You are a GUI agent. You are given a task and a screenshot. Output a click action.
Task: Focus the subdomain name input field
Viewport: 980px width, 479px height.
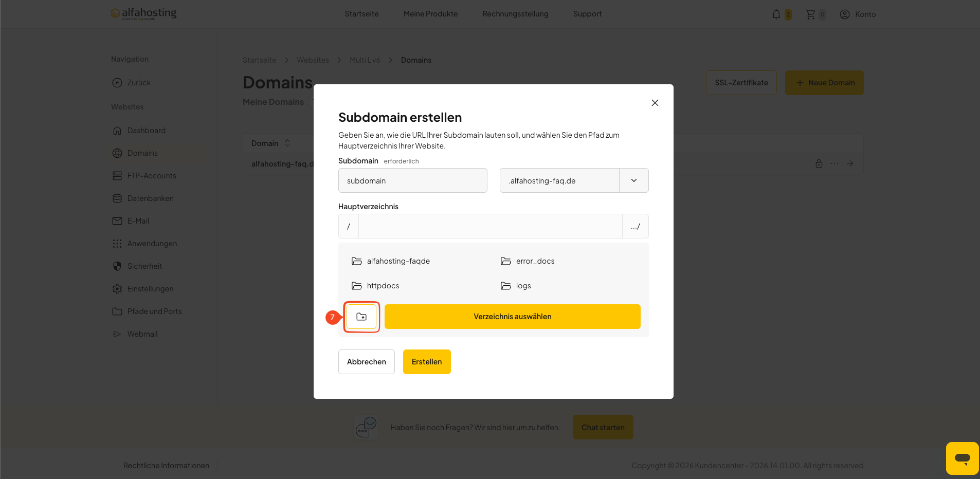click(413, 180)
